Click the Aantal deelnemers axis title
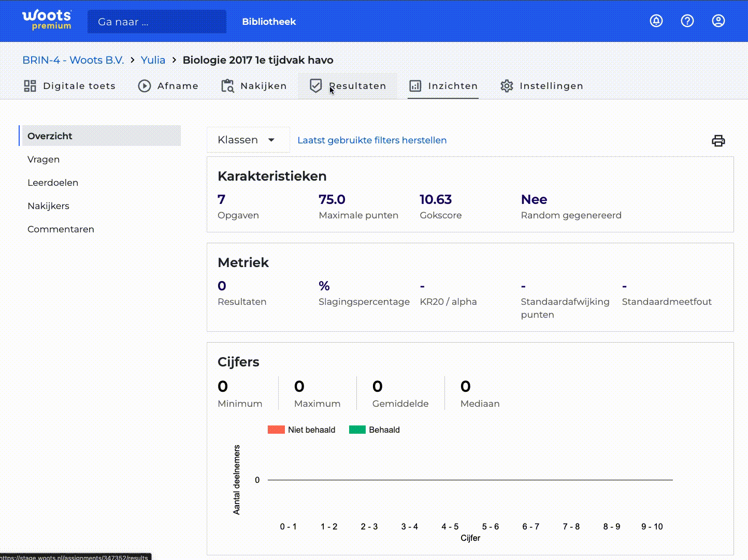 point(237,480)
